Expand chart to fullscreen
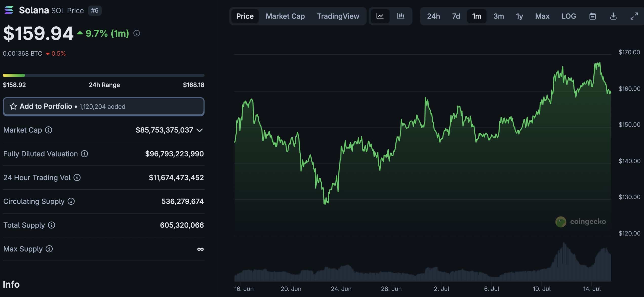The image size is (644, 297). point(634,16)
